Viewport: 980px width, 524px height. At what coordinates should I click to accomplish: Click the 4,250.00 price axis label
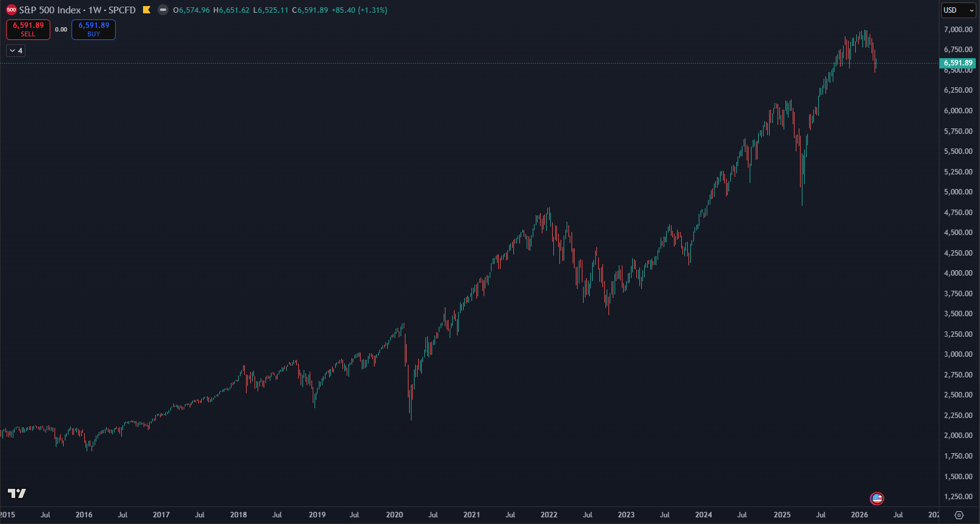coord(958,253)
